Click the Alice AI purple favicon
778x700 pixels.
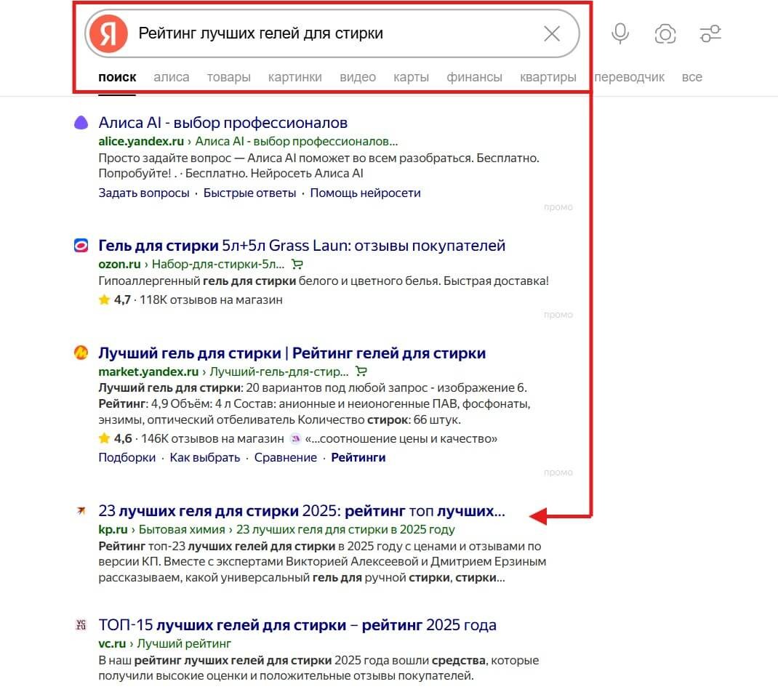coord(81,123)
